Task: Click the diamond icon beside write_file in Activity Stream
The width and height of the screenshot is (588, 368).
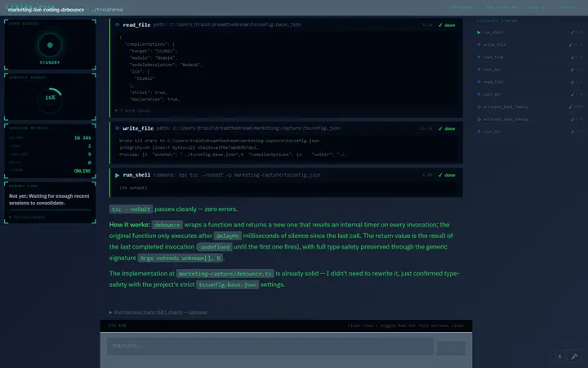Action: [479, 45]
